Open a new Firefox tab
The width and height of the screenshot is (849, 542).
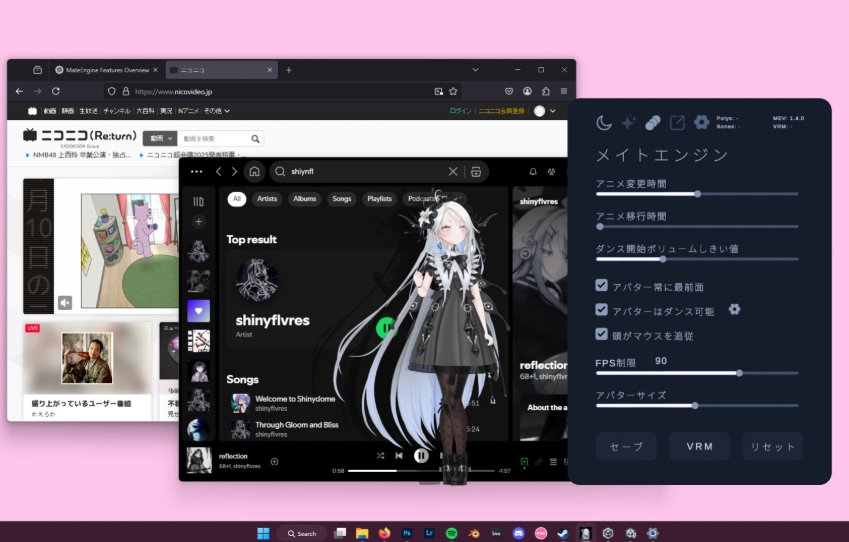tap(289, 70)
